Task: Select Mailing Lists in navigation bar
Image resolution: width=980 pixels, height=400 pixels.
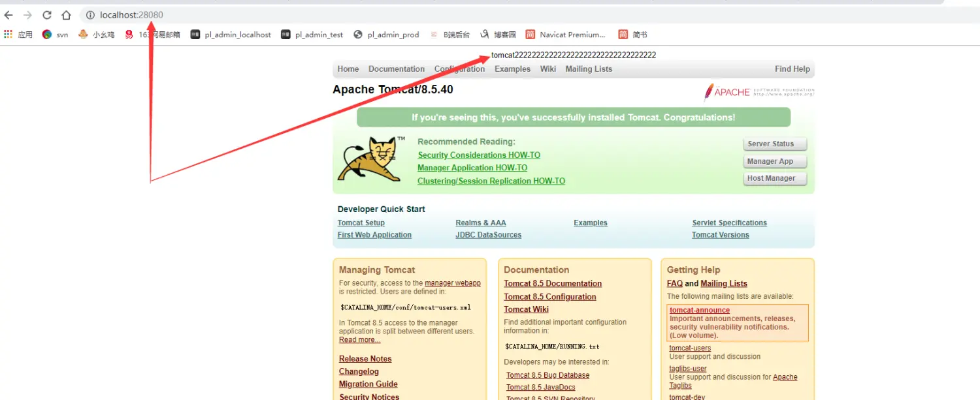Action: [x=589, y=69]
